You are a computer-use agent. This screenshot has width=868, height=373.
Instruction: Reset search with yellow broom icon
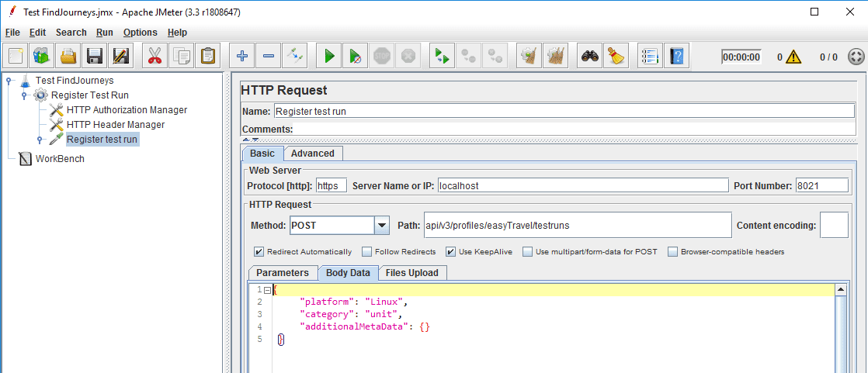point(616,56)
